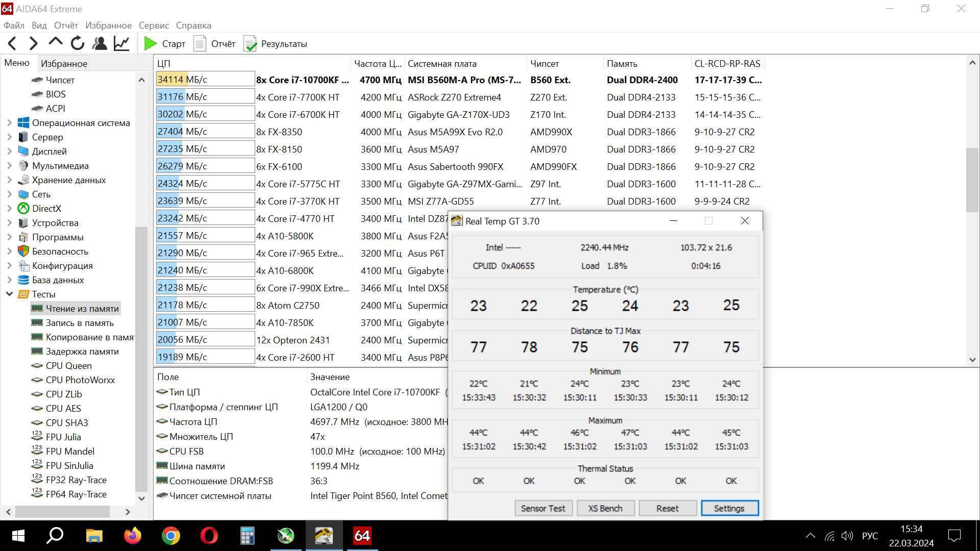Select the Программы tree item
This screenshot has width=980, height=551.
point(51,237)
